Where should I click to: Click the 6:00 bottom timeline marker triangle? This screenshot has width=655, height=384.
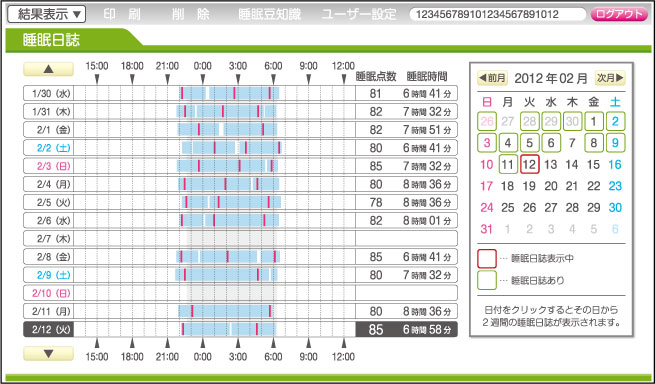[x=273, y=343]
